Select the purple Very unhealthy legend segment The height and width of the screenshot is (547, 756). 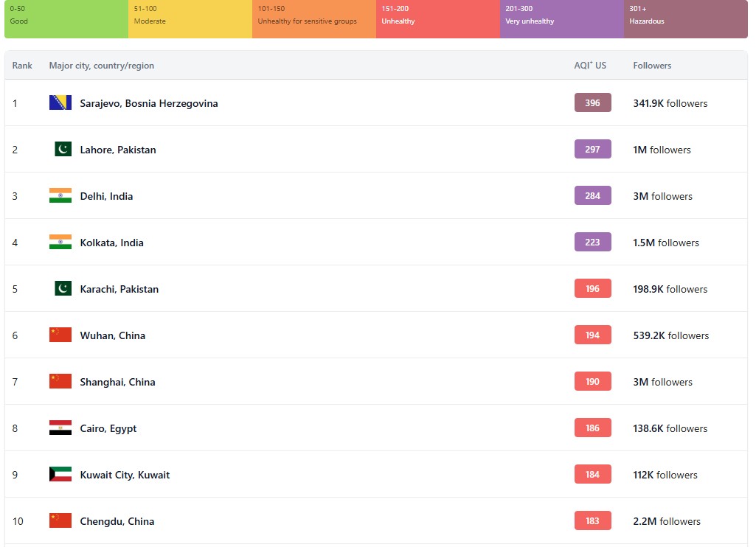[x=562, y=19]
